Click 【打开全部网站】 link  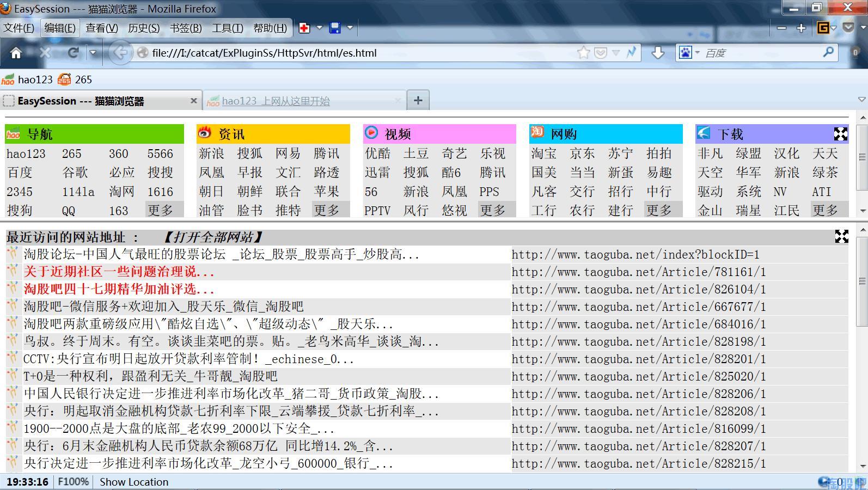click(x=213, y=237)
